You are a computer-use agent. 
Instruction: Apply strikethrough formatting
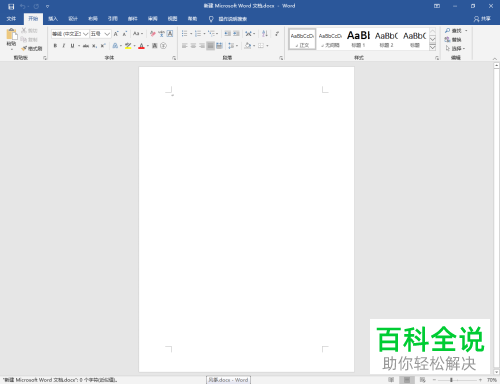click(x=86, y=46)
